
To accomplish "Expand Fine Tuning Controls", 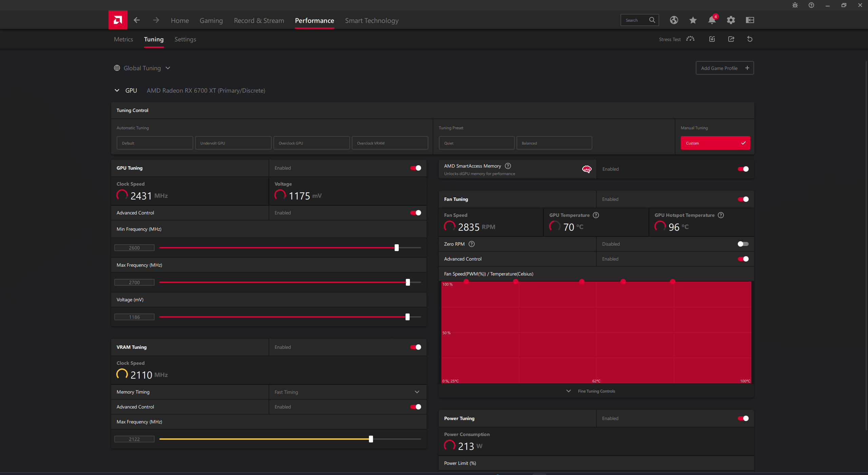I will click(591, 391).
